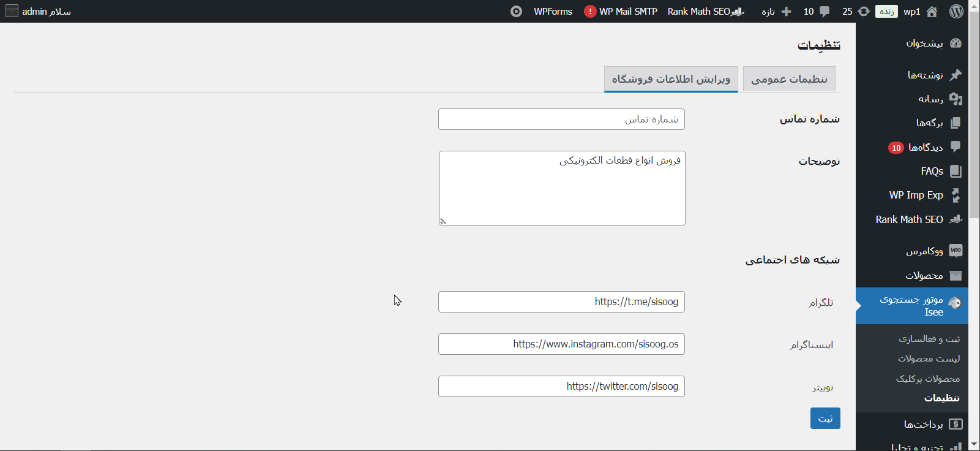This screenshot has width=980, height=451.
Task: Grab the textarea resize handle
Action: coord(443,221)
